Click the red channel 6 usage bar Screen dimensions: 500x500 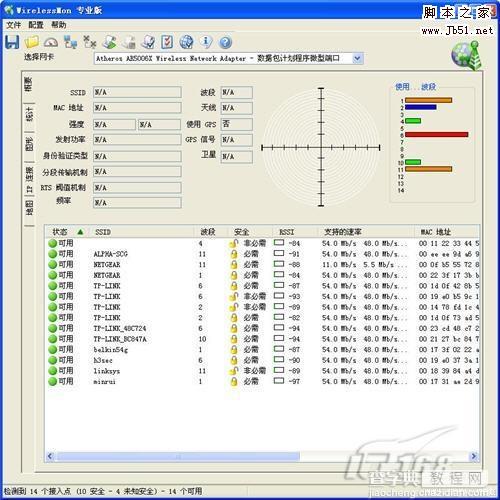point(437,135)
